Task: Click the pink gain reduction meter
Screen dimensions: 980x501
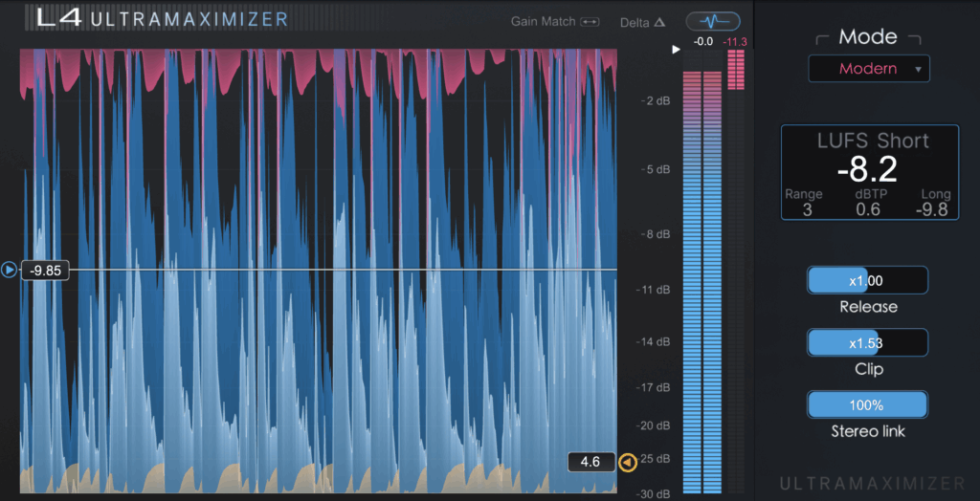Action: [736, 71]
